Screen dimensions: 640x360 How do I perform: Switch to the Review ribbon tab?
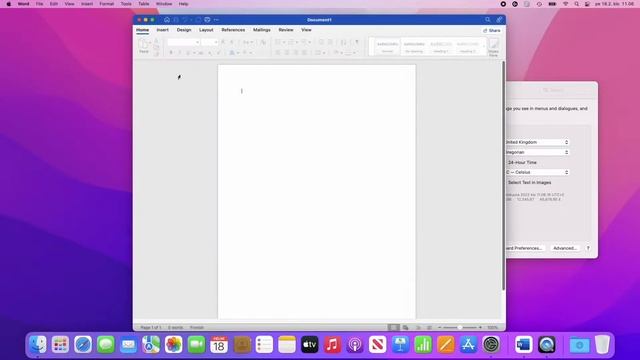click(x=286, y=30)
